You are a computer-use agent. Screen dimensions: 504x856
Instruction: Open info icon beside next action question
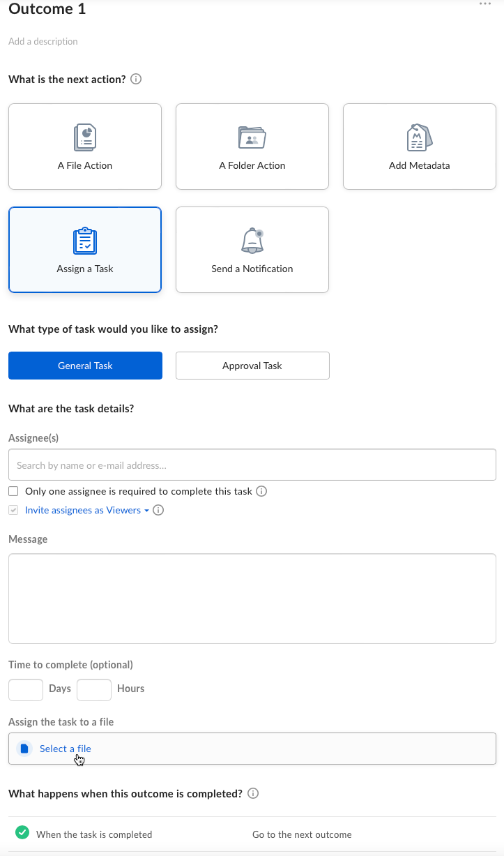click(137, 79)
